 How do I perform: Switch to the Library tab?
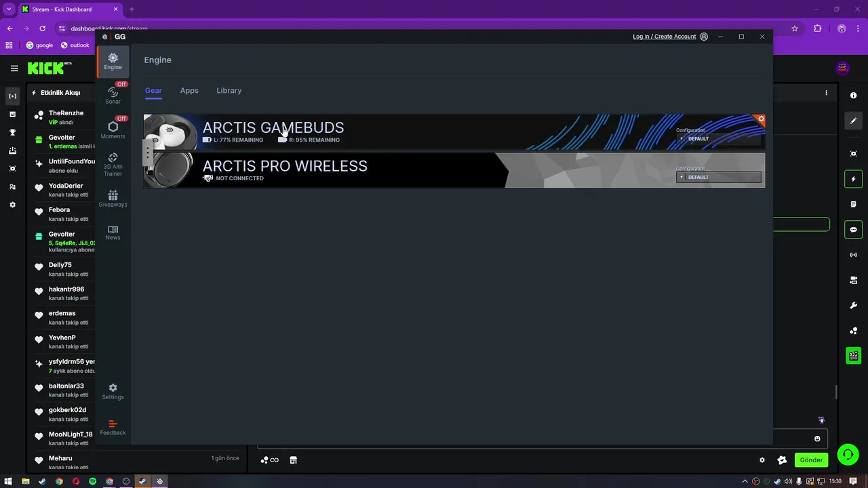pyautogui.click(x=229, y=91)
